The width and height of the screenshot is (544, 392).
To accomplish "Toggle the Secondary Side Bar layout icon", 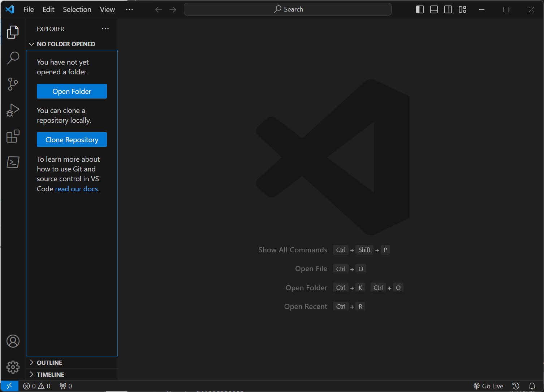I will point(448,9).
